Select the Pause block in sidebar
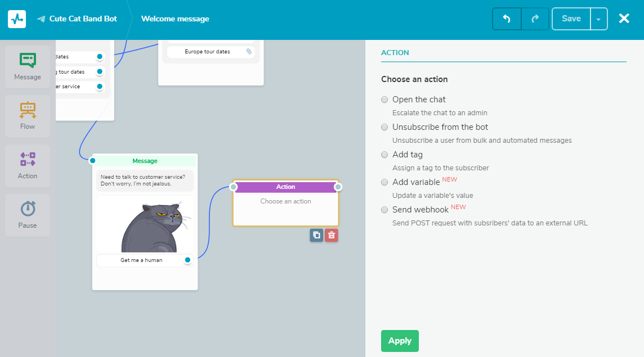 click(x=28, y=215)
